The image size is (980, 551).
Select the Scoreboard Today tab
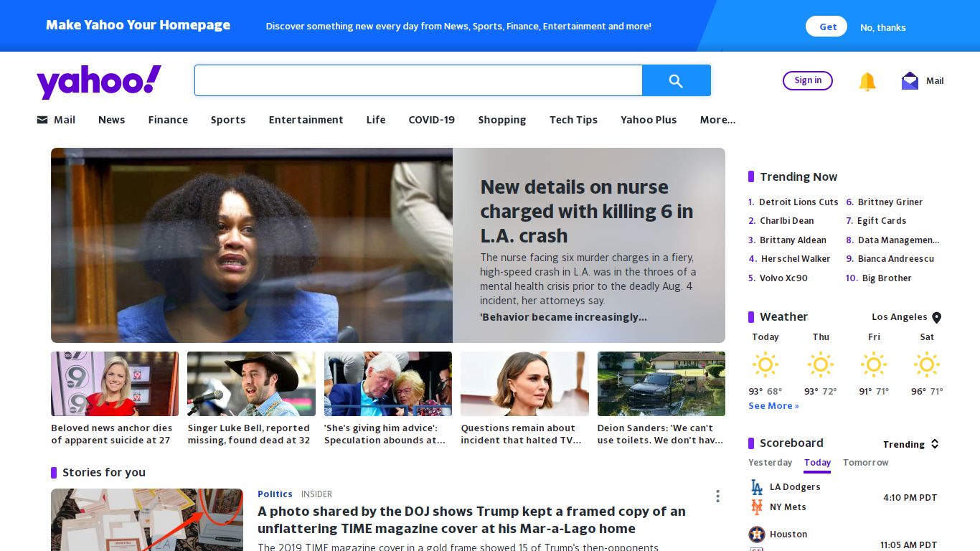(x=817, y=463)
